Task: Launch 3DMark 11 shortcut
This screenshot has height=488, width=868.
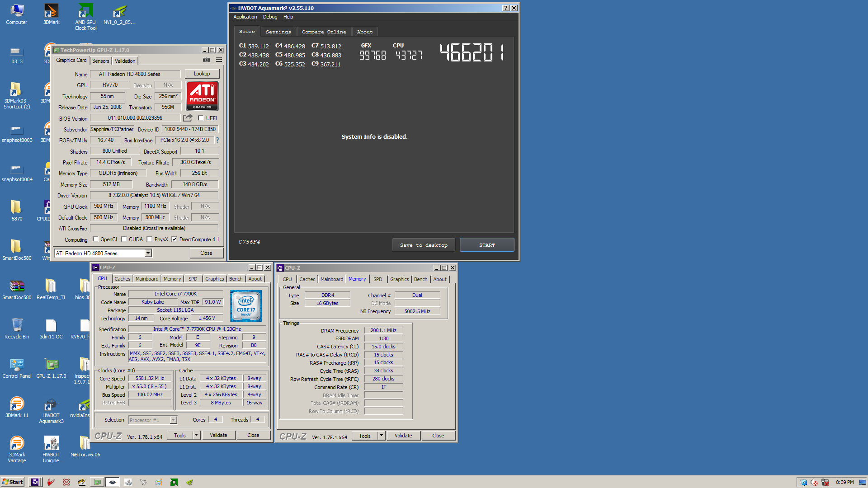Action: click(17, 407)
